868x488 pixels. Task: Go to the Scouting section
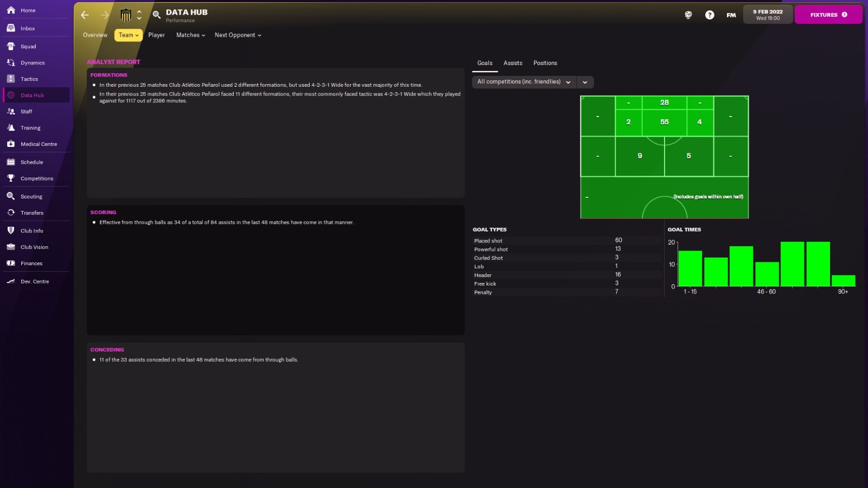(30, 196)
